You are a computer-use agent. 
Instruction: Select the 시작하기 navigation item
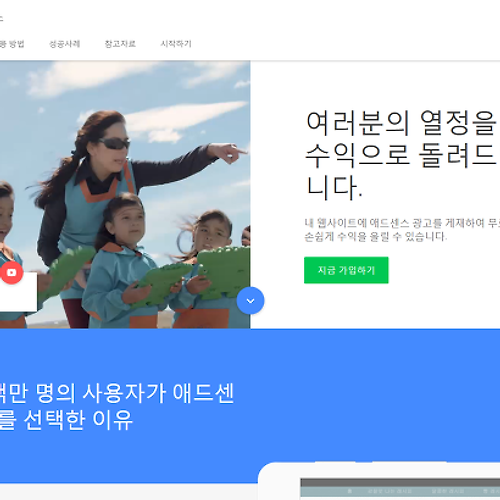(x=176, y=44)
